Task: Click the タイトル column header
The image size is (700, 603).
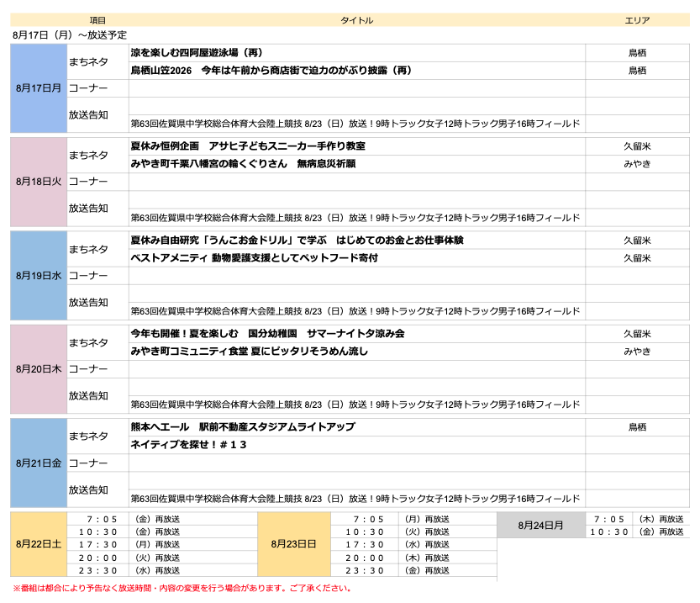Action: [x=356, y=20]
